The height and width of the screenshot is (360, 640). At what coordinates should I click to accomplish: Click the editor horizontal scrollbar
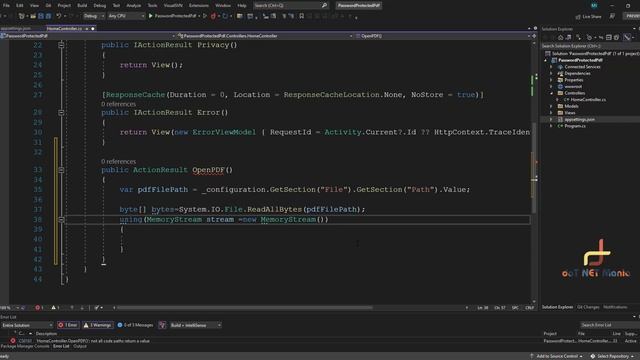pyautogui.click(x=245, y=307)
